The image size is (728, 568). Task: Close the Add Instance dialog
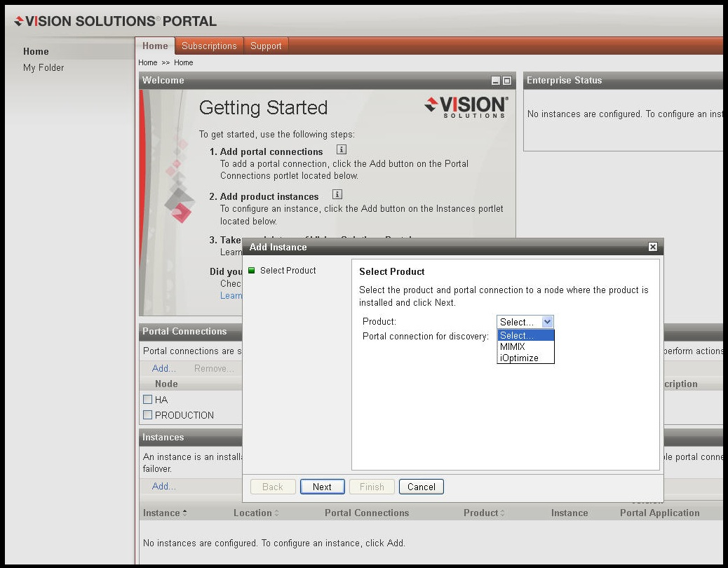click(x=653, y=247)
